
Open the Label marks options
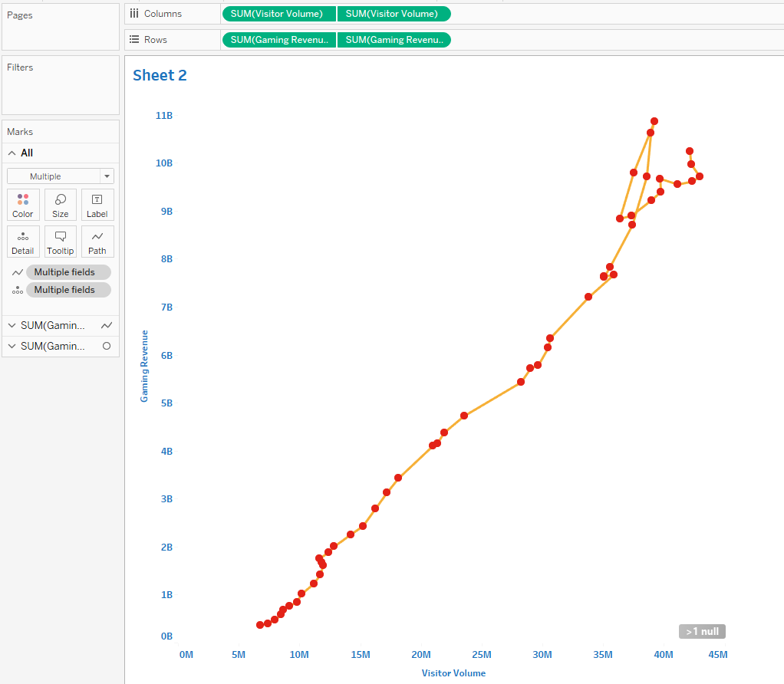[x=97, y=205]
